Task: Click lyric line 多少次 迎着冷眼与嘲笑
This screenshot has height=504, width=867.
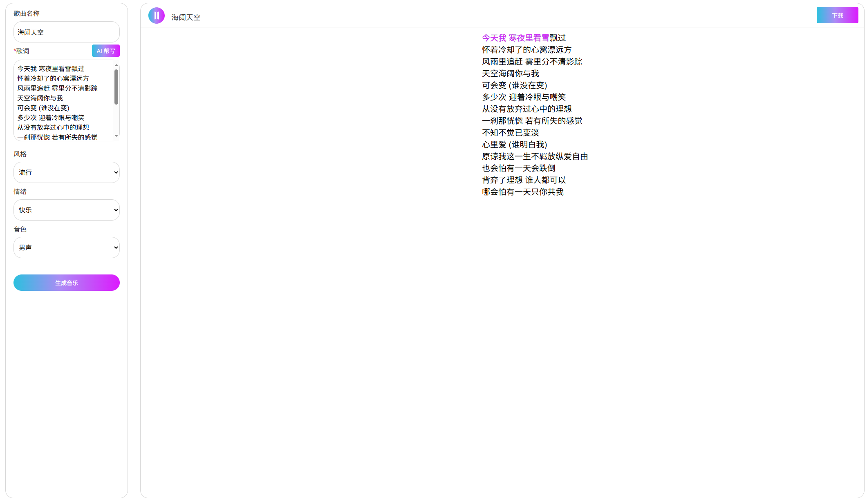Action: 524,97
